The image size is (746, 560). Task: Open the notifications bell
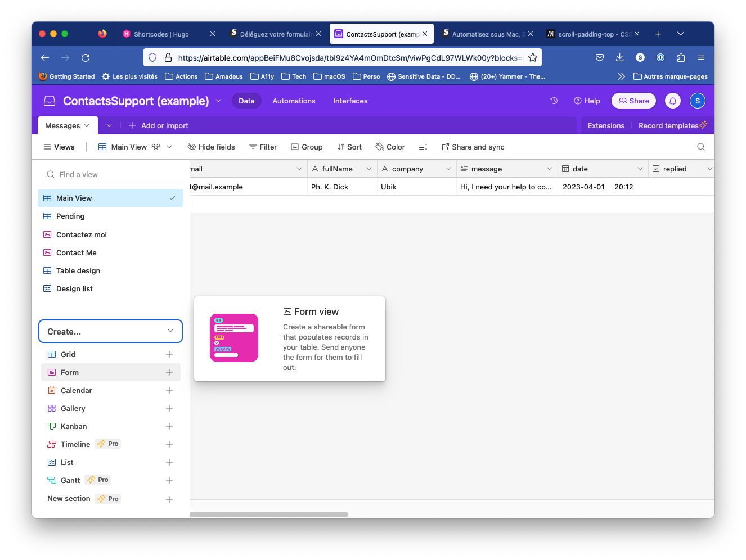[x=672, y=101]
